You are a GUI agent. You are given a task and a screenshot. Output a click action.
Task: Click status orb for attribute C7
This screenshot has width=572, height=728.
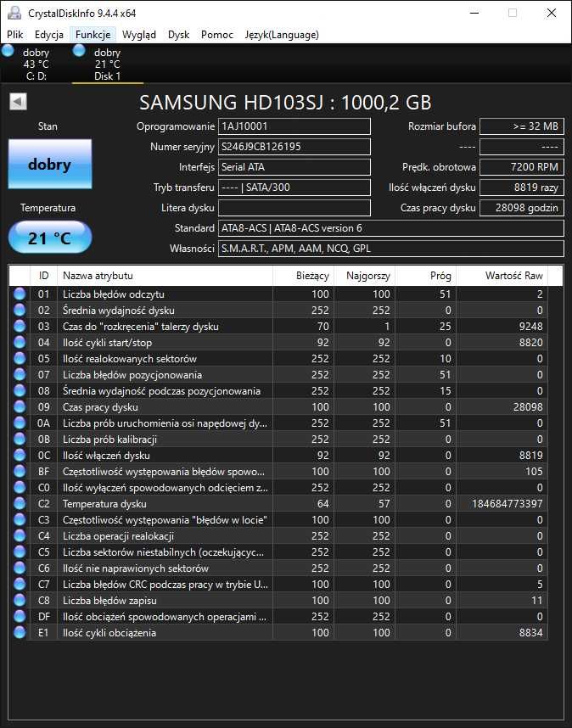coord(20,584)
